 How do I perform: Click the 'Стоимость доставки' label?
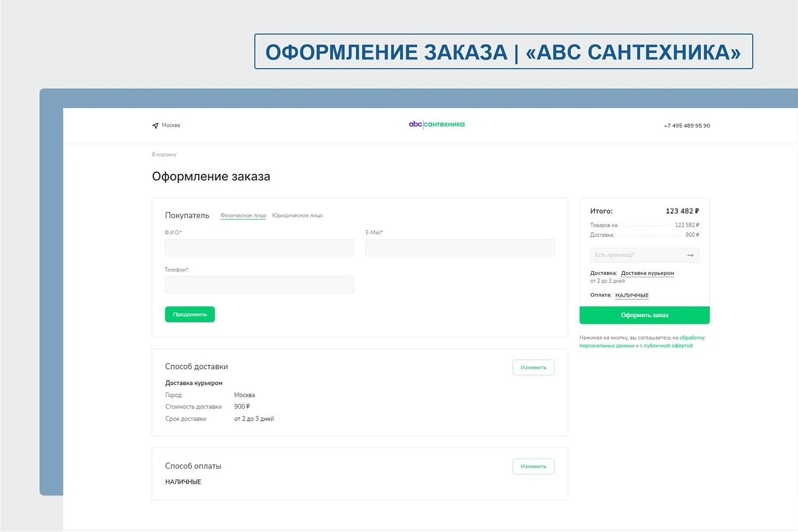194,407
